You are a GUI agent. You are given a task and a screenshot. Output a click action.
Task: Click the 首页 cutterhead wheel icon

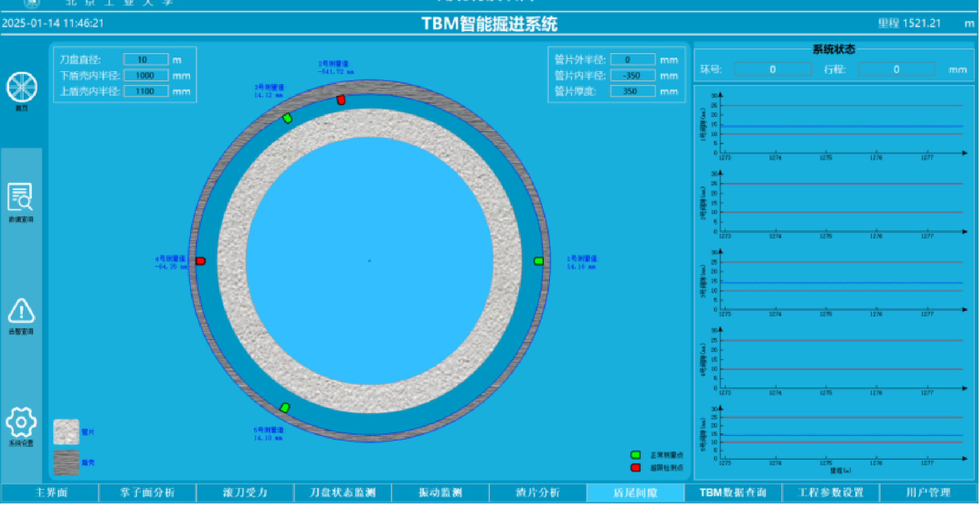[22, 87]
